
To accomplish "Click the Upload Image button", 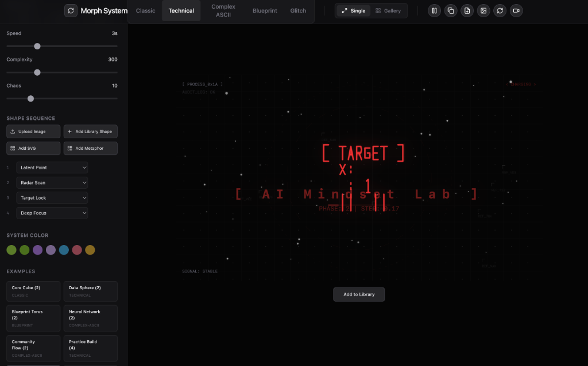I will point(33,131).
